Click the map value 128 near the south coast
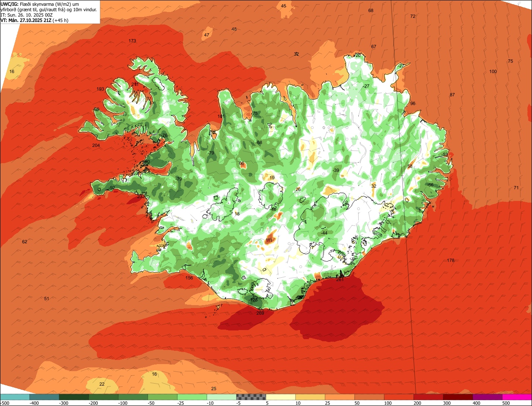This screenshot has height=406, width=532. (254, 300)
